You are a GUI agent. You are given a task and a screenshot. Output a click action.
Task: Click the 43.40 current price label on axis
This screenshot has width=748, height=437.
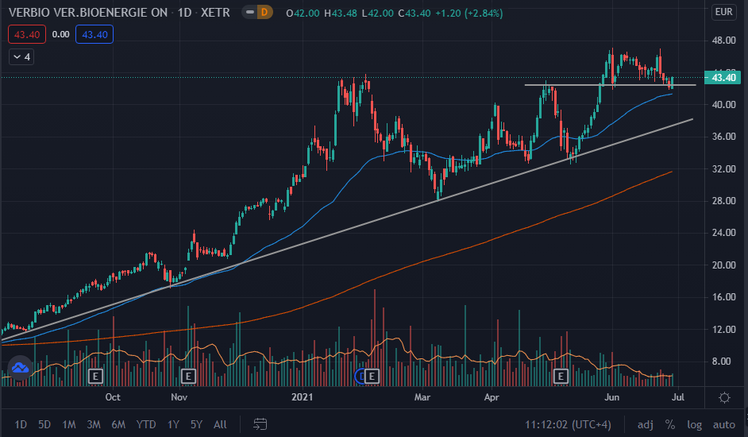pos(723,77)
